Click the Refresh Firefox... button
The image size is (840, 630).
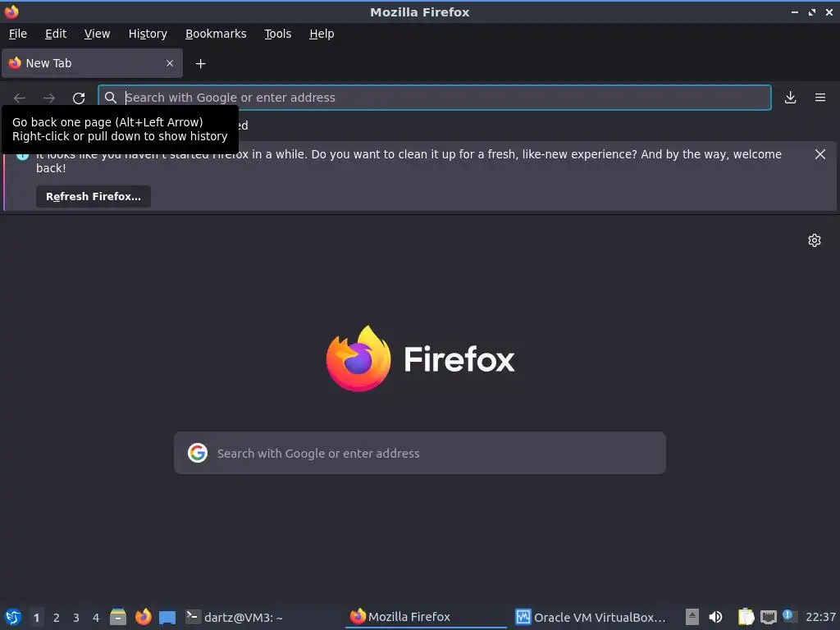pyautogui.click(x=94, y=197)
